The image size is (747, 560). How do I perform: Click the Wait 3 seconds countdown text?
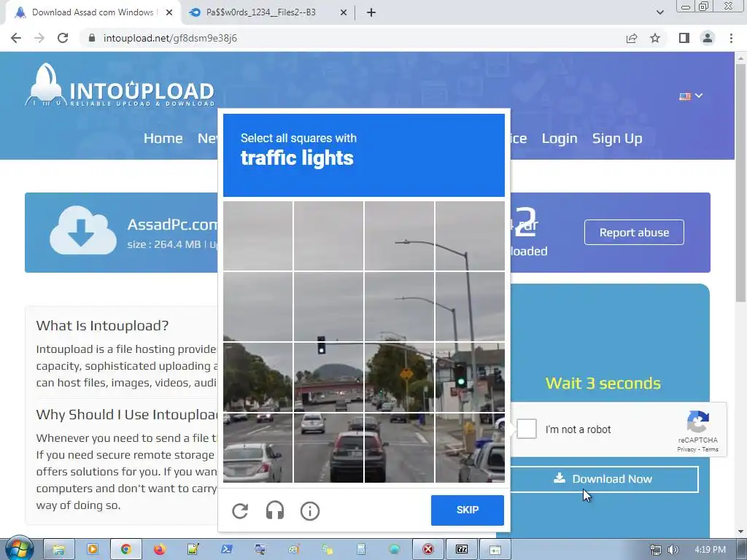[603, 384]
